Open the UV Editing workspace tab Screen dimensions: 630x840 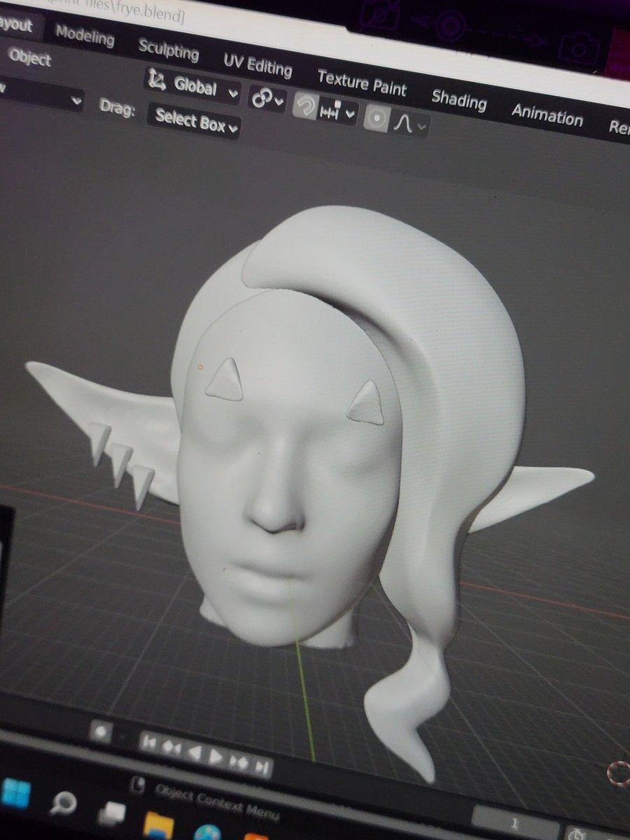257,66
